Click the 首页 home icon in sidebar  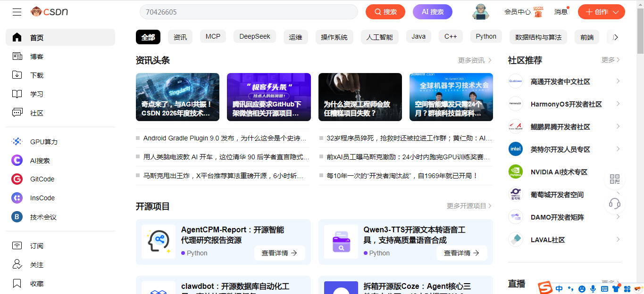coord(17,37)
